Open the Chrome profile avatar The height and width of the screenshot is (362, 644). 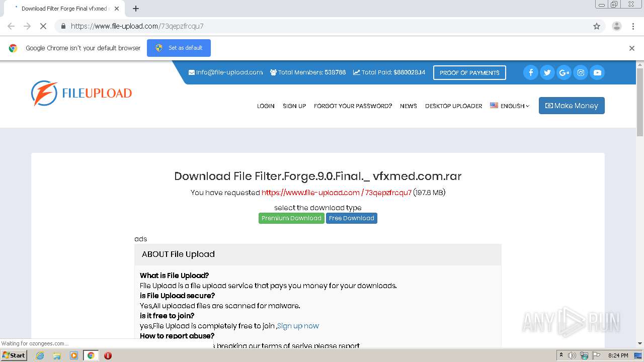click(x=616, y=26)
